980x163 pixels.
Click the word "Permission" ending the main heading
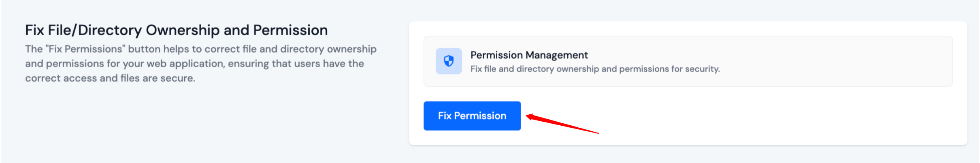point(290,30)
